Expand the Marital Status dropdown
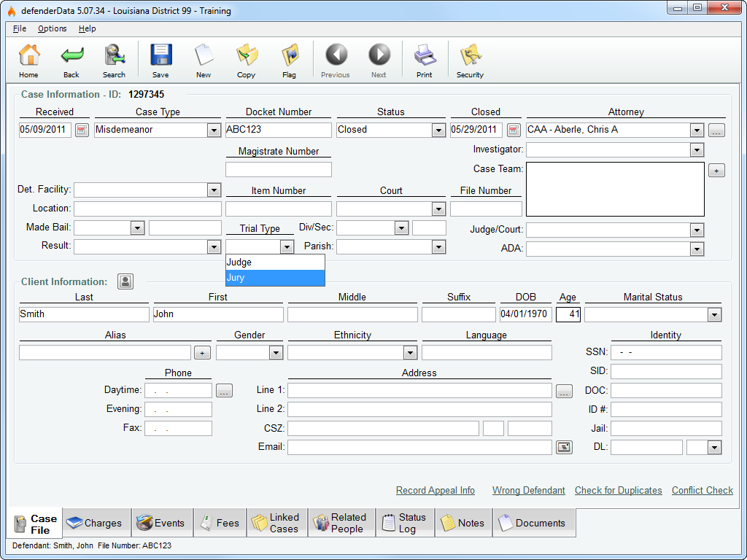The height and width of the screenshot is (560, 747). pyautogui.click(x=713, y=315)
